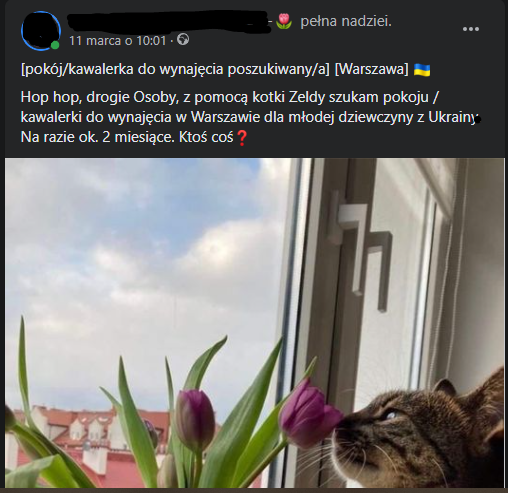The height and width of the screenshot is (493, 508).
Task: Click the "[Warszawa]" text in the headline
Action: [371, 70]
